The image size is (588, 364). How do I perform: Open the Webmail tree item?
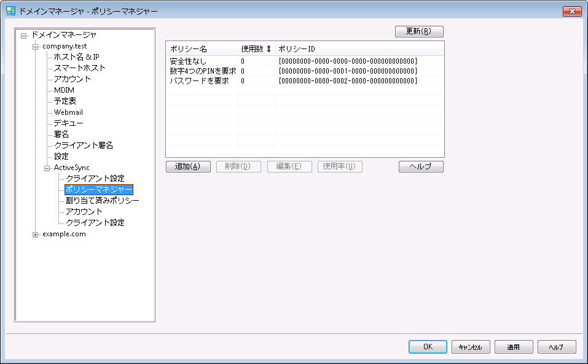(68, 112)
